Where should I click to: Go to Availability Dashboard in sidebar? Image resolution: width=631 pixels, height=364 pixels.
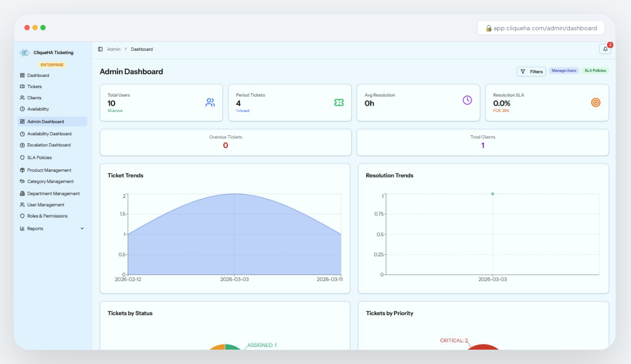49,134
